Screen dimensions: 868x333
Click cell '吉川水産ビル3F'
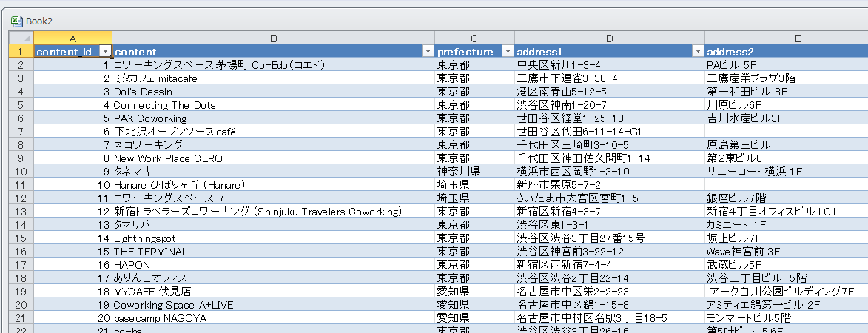click(786, 118)
